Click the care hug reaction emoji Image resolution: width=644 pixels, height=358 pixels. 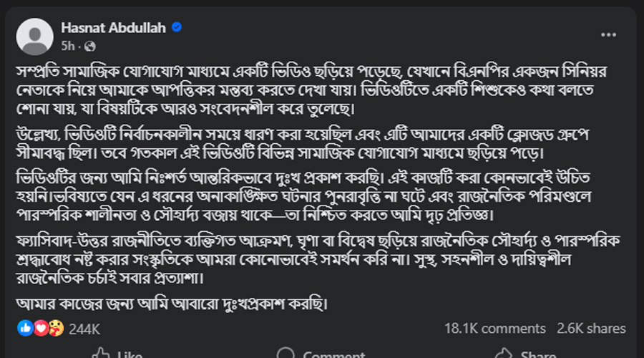click(x=56, y=329)
